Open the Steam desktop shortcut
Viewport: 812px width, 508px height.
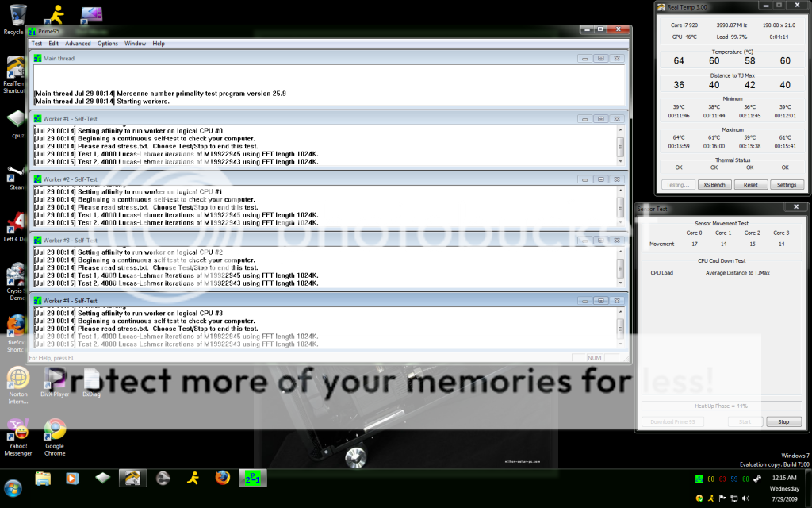[x=14, y=175]
